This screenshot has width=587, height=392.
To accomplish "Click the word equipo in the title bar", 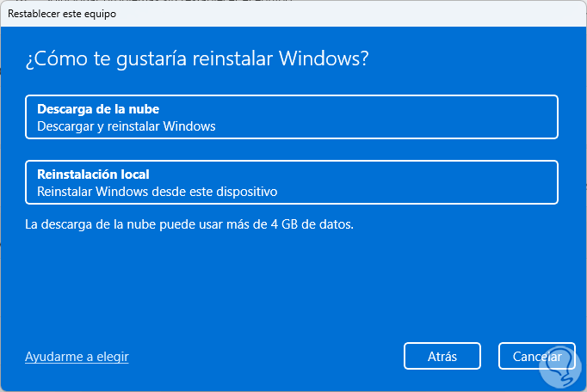I will [101, 14].
